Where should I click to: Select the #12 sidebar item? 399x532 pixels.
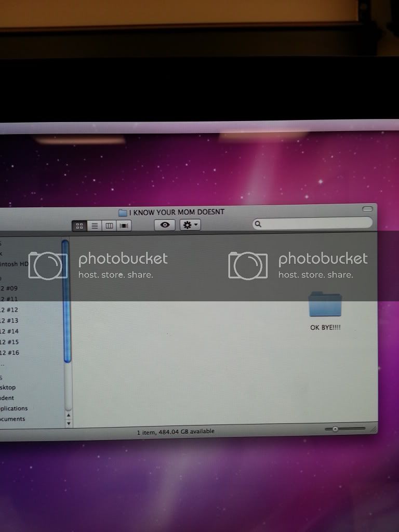(9, 310)
